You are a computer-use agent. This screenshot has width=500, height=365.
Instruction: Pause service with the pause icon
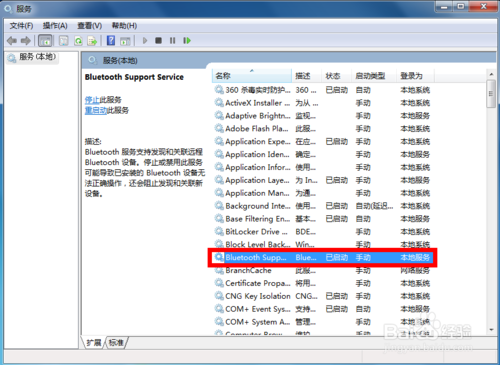[172, 41]
